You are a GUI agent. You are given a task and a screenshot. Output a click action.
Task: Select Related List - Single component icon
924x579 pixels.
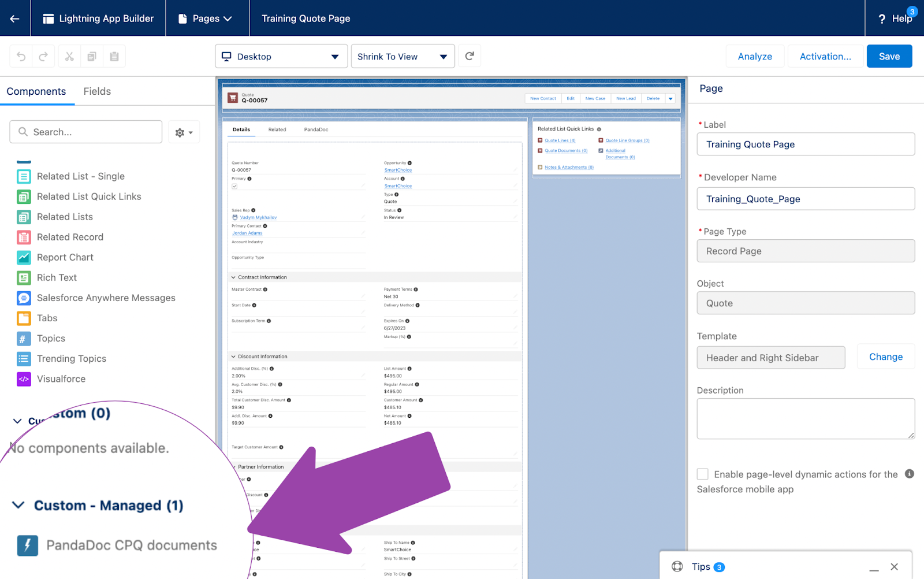point(24,176)
